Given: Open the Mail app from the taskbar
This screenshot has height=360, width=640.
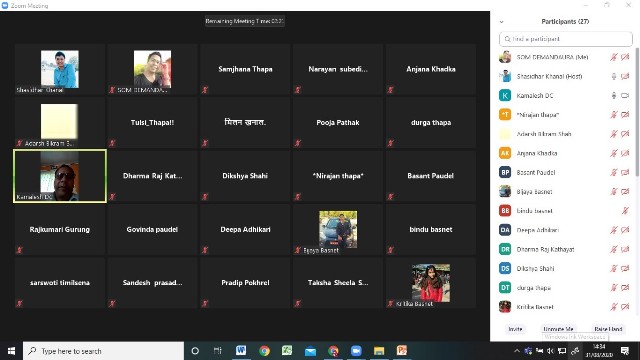Looking at the screenshot, I should pyautogui.click(x=310, y=351).
